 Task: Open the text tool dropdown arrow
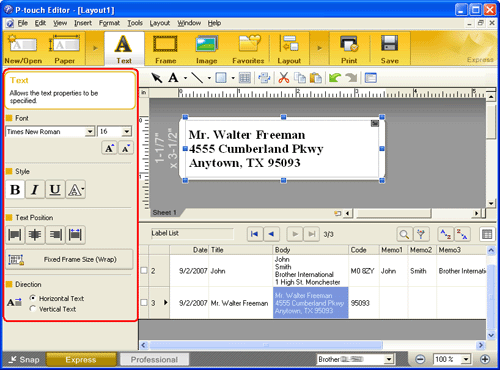point(185,78)
